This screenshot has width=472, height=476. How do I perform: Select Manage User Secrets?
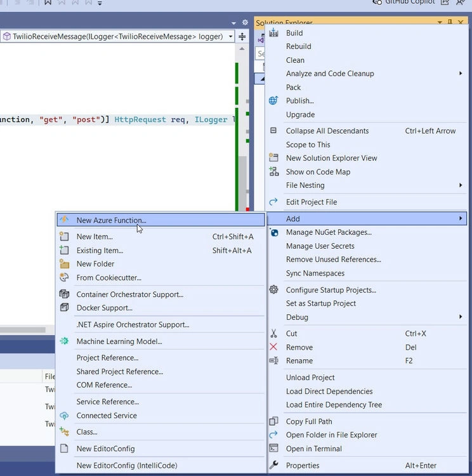320,246
